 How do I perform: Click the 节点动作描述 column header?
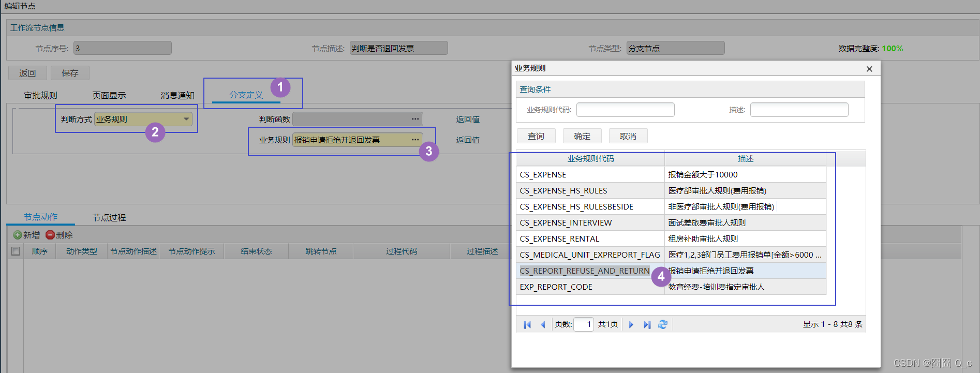[x=133, y=251]
